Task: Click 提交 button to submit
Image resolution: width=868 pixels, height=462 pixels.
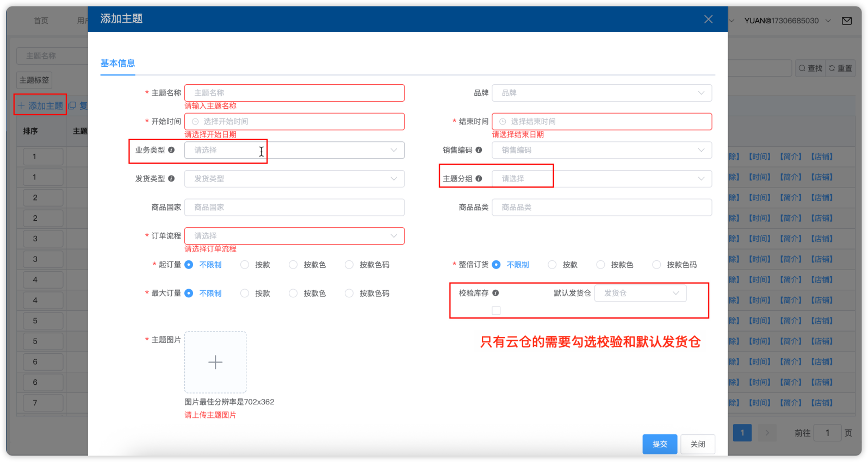Action: (660, 444)
